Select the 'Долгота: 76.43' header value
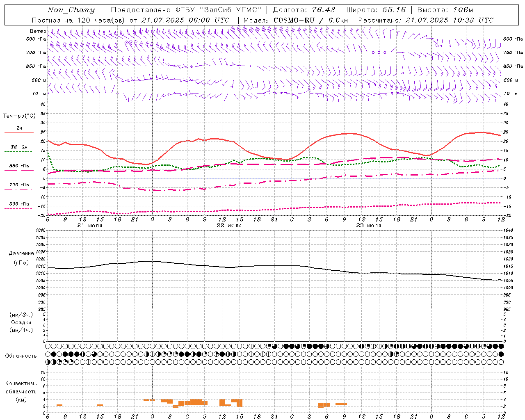525x420 pixels. [304, 10]
